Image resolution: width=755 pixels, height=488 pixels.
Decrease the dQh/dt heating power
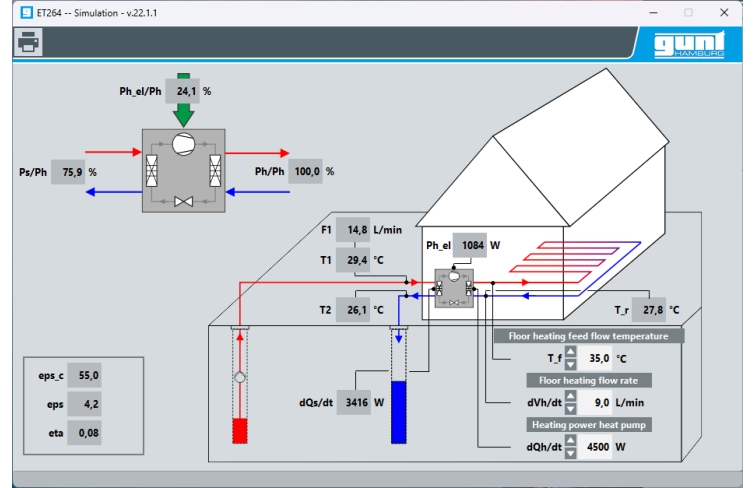[570, 452]
